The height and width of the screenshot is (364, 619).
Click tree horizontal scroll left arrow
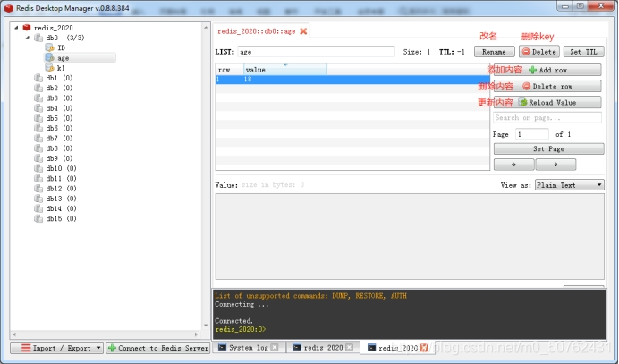[14, 334]
